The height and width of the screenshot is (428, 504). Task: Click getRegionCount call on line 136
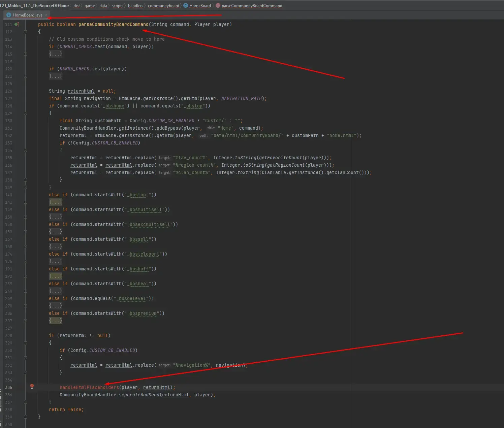[x=286, y=165]
